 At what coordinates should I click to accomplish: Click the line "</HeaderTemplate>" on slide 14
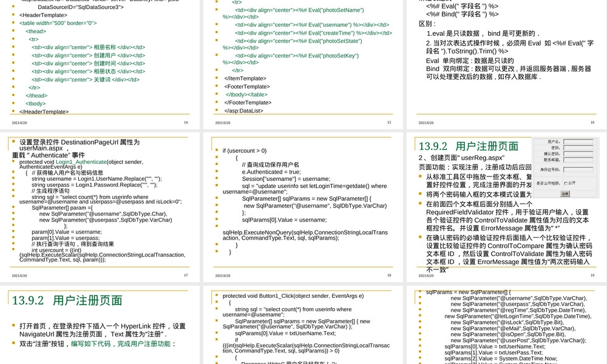pos(44,112)
